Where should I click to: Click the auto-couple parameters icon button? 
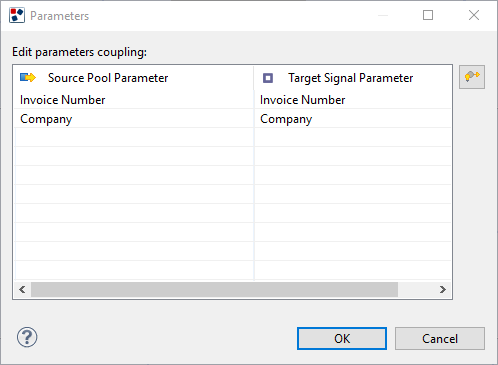[472, 77]
